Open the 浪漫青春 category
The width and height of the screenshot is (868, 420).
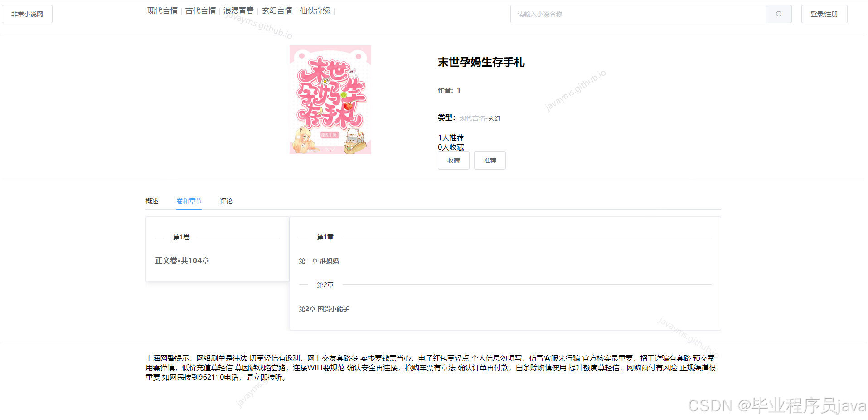[239, 10]
